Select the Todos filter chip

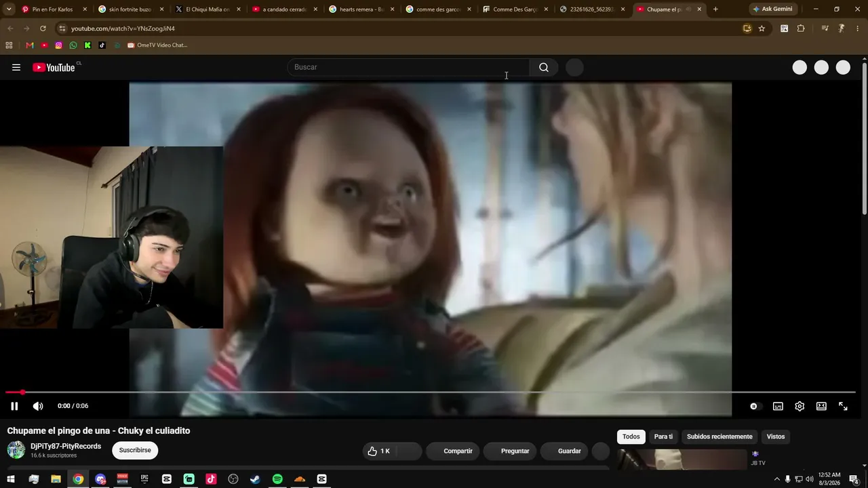(631, 436)
